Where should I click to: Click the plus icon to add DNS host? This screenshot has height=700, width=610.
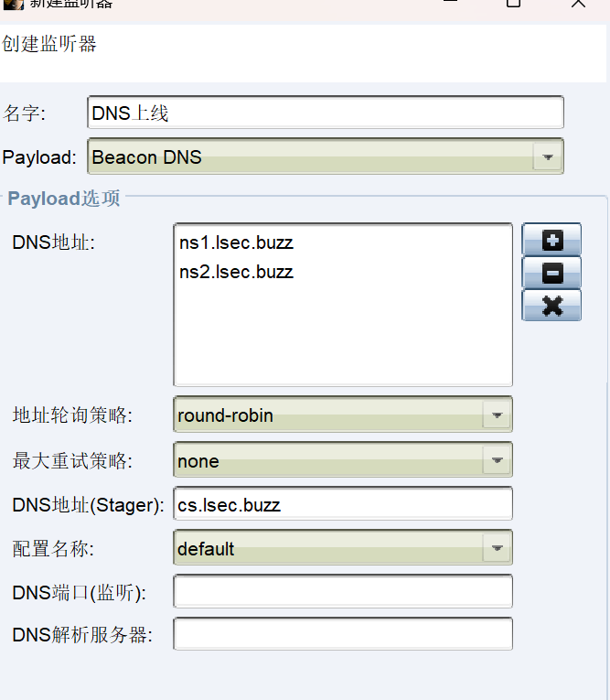click(551, 241)
